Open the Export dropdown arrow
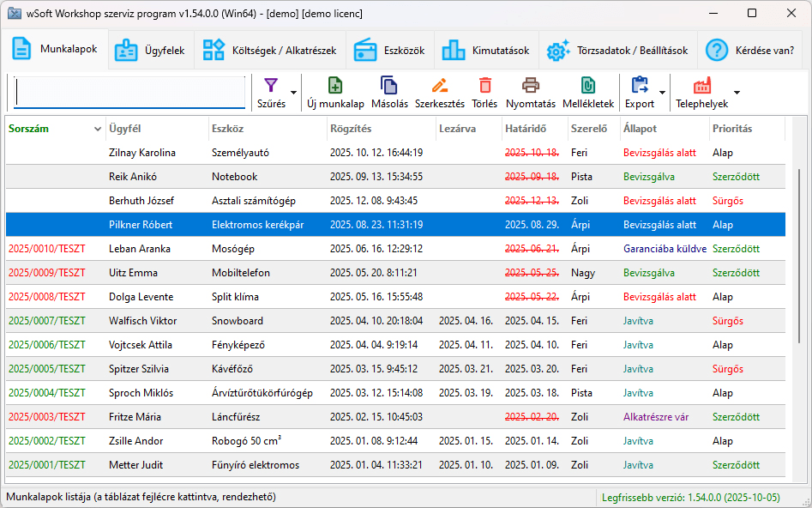Viewport: 812px width, 508px height. pos(662,93)
